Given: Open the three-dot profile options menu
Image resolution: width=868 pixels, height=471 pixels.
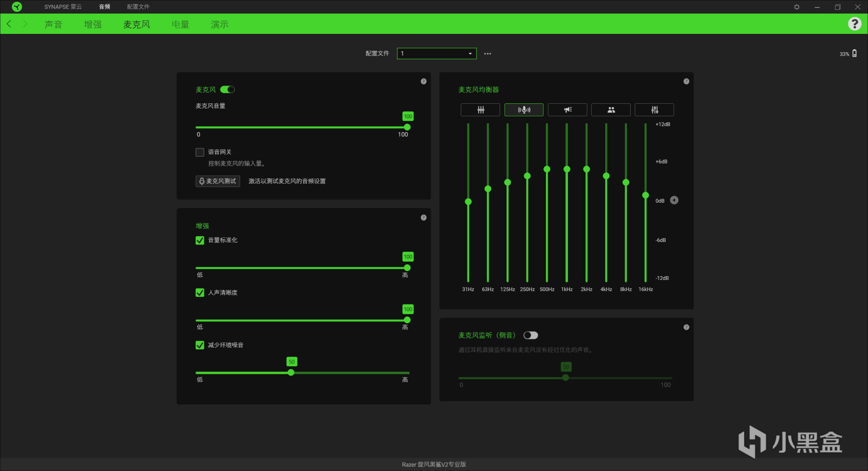Looking at the screenshot, I should (487, 54).
